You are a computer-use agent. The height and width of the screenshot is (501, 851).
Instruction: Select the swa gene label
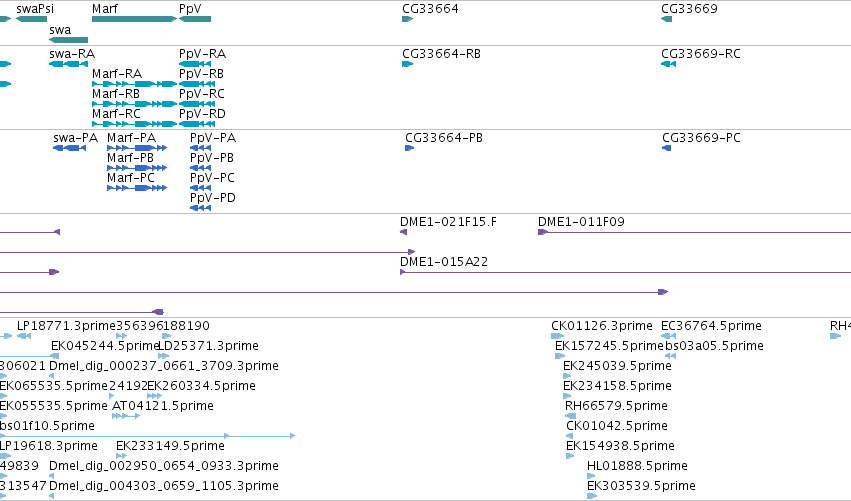pos(60,30)
